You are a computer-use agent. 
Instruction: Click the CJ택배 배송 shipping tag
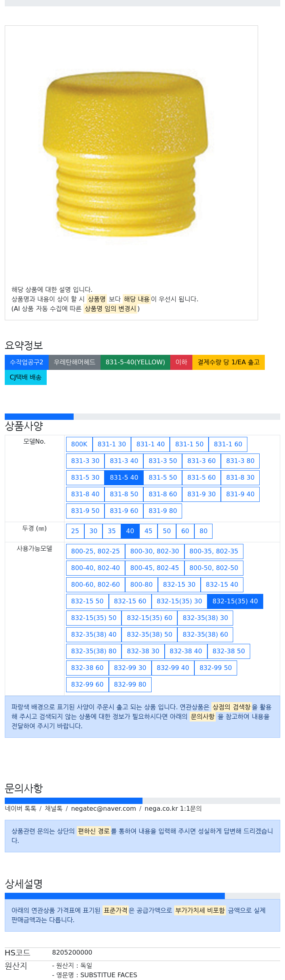tap(26, 377)
